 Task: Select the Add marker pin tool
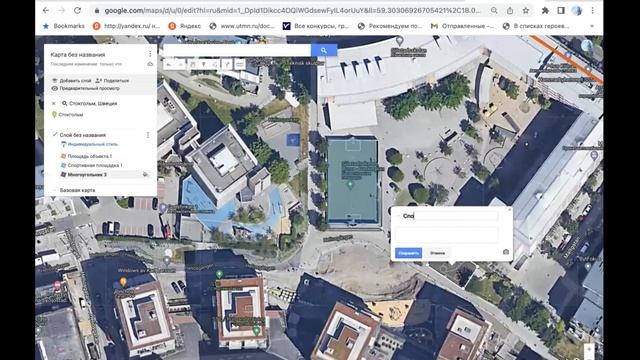click(x=203, y=64)
